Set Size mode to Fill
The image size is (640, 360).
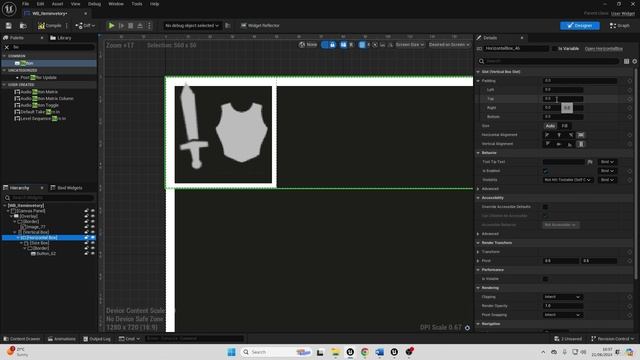point(564,126)
